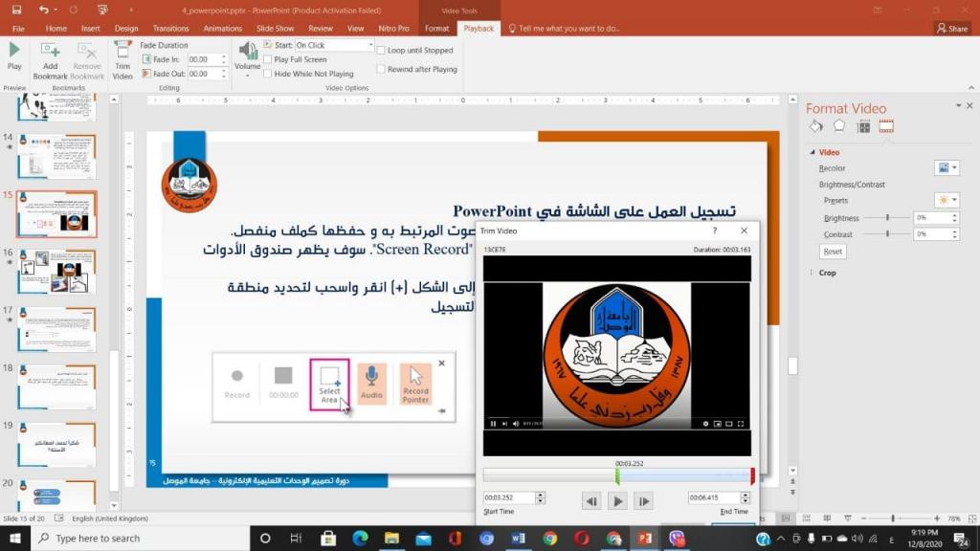Switch to the Animations ribbon tab
The height and width of the screenshot is (551, 980).
222,29
